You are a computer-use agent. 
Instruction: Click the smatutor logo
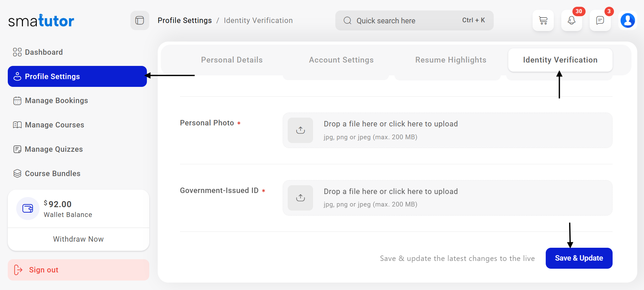click(x=41, y=21)
